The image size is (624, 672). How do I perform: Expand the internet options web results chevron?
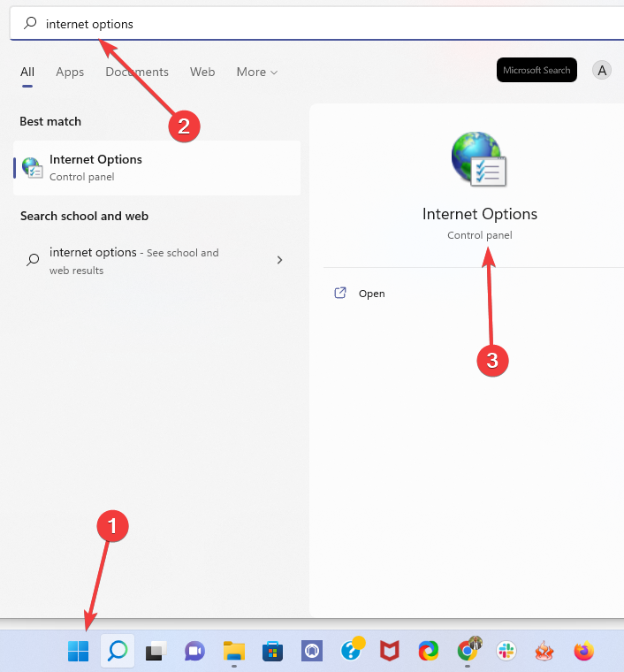[279, 260]
